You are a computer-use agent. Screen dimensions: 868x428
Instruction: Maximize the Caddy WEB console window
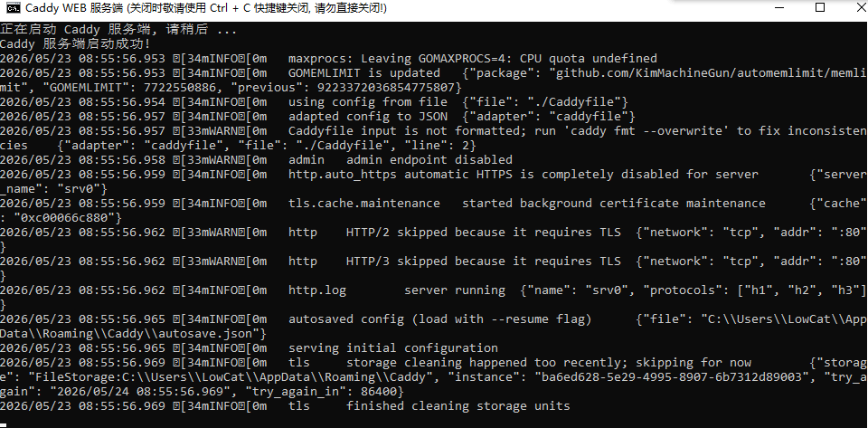(820, 8)
